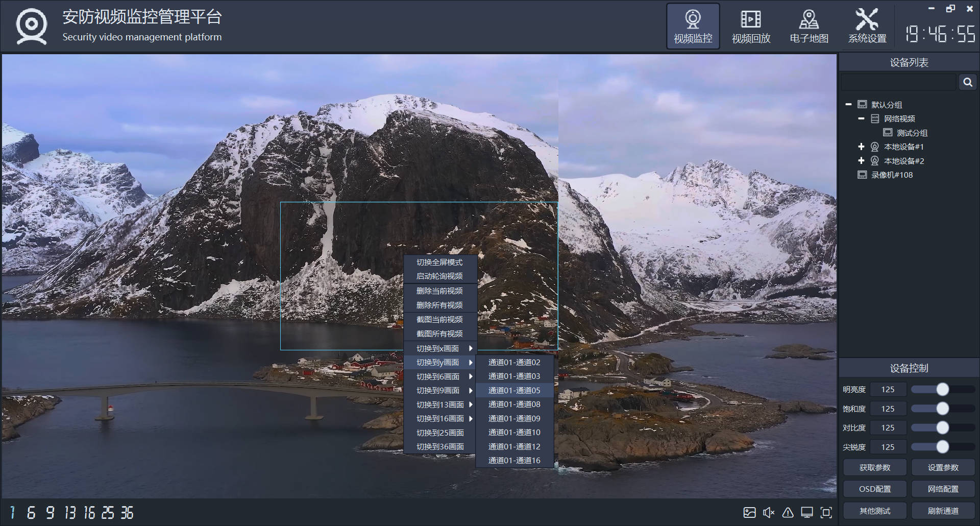
Task: Click the camera icon beside 本地设备#1
Action: [x=874, y=147]
